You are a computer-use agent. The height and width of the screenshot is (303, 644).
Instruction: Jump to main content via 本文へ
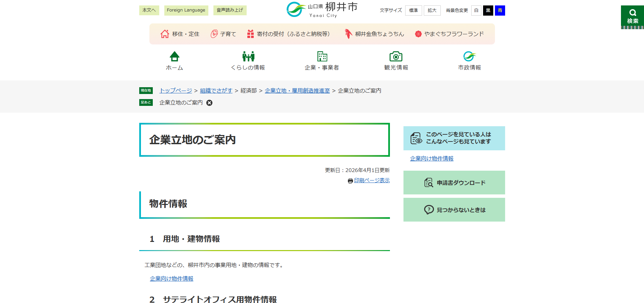pos(149,10)
